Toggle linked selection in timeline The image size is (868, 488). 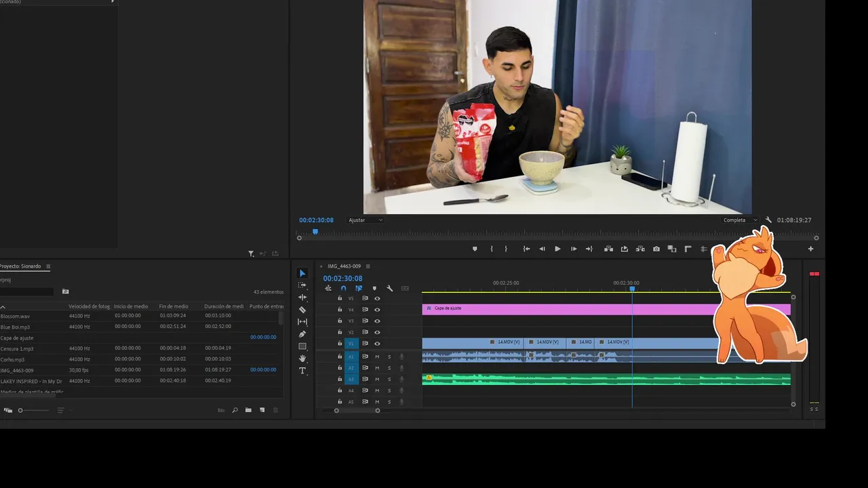359,288
